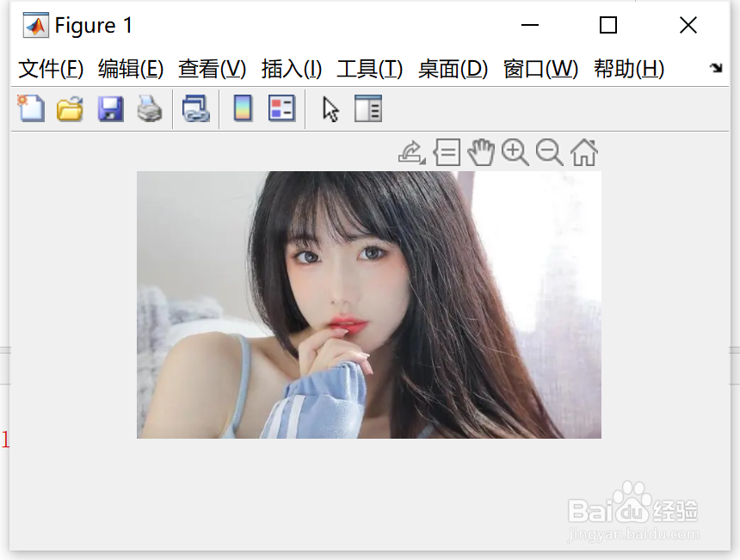The image size is (740, 560).
Task: Click the MATLAB logo in the title bar
Action: click(35, 25)
